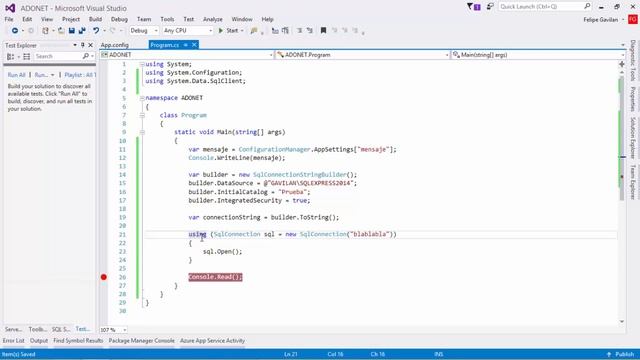Pin the Test Explorer panel

point(82,45)
